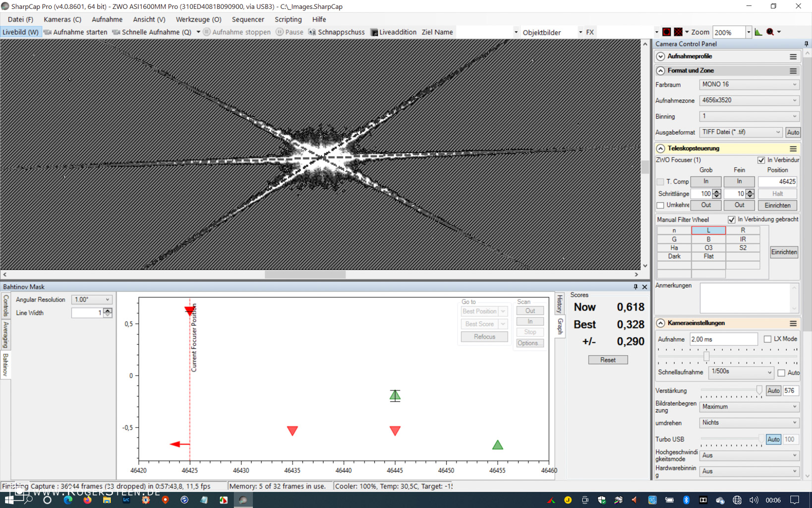
Task: Enable the Schnellaufnahme Auto checkbox
Action: 781,373
